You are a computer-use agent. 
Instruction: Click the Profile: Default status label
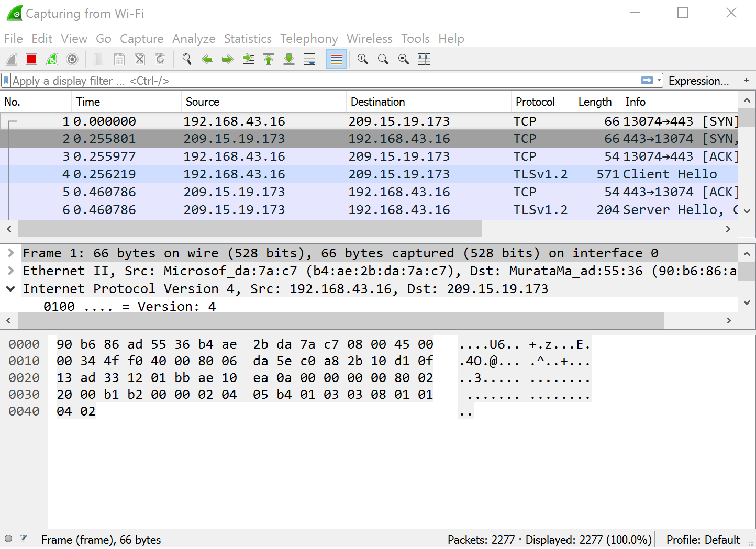[703, 540]
